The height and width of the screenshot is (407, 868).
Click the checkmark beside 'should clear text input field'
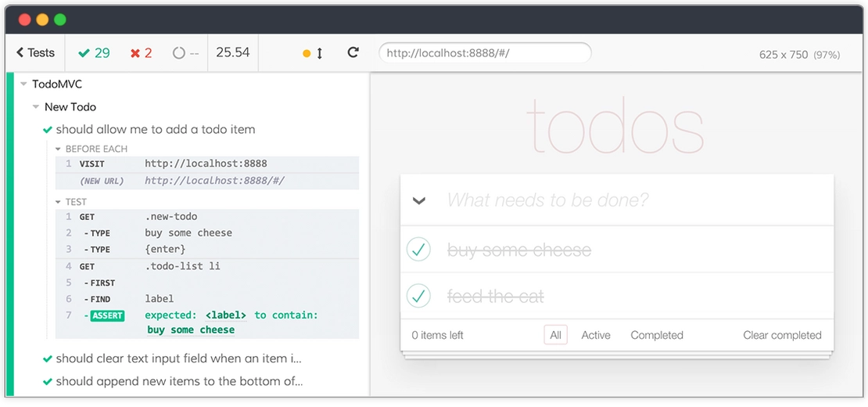point(48,358)
